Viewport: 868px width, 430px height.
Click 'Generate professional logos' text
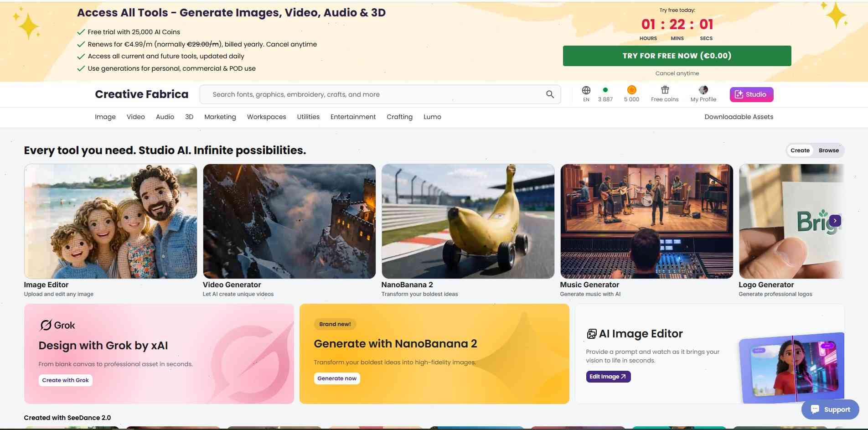tap(775, 294)
